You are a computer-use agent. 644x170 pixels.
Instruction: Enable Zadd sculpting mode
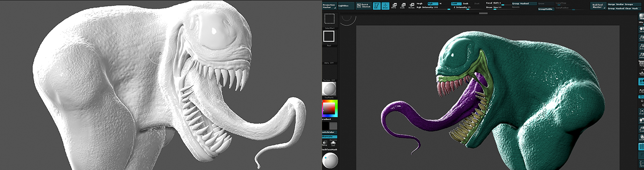[456, 3]
